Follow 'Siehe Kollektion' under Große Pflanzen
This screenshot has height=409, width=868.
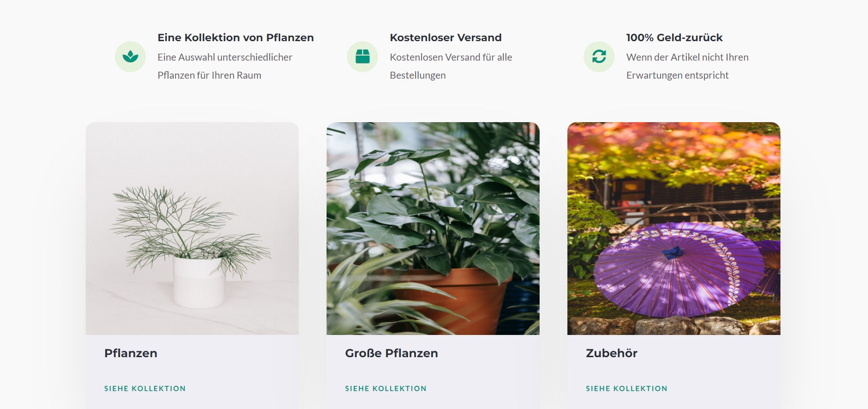click(386, 389)
